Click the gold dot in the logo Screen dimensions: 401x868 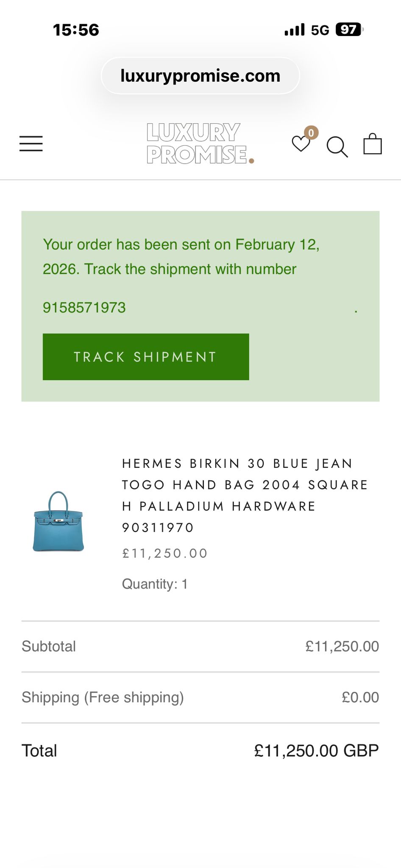pyautogui.click(x=253, y=160)
